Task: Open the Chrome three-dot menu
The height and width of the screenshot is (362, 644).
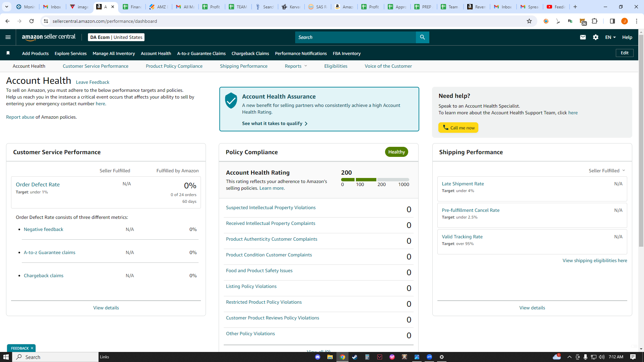Action: [x=637, y=21]
